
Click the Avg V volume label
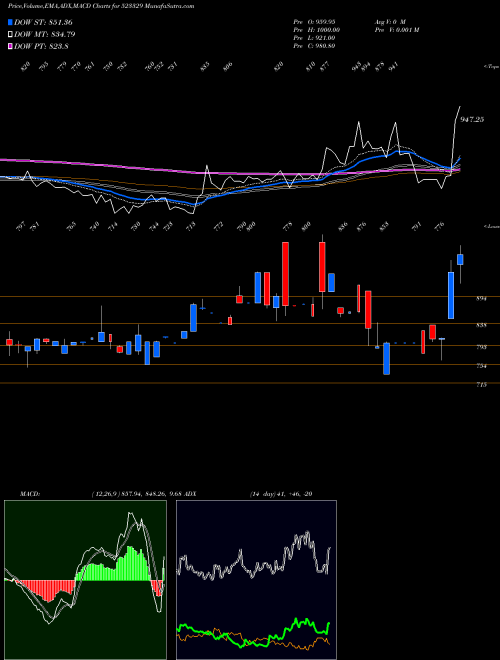click(390, 21)
